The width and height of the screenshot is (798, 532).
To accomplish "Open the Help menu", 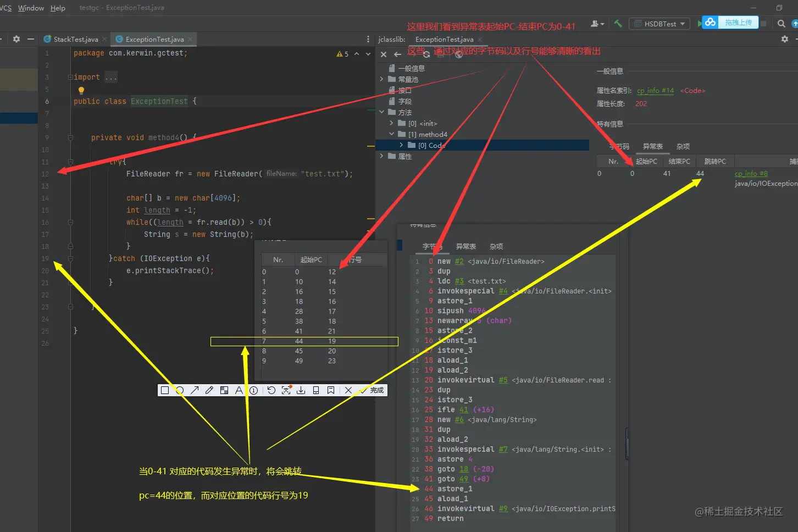I will pyautogui.click(x=58, y=8).
